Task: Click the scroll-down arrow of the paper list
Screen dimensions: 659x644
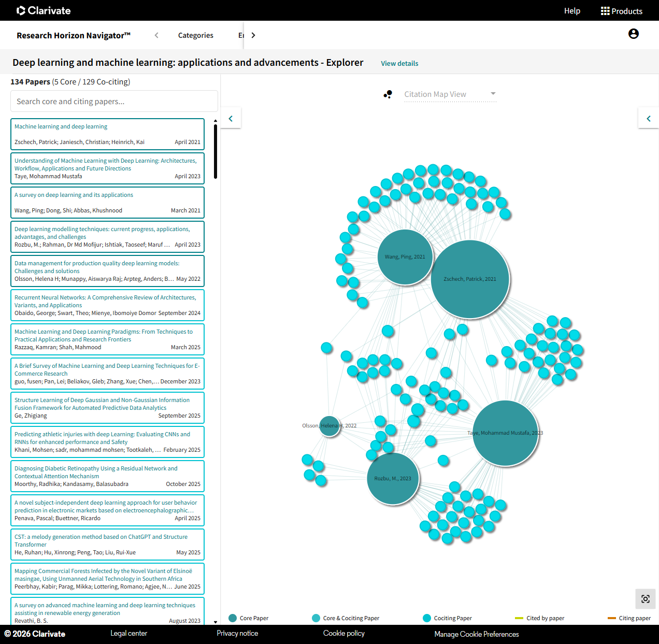Action: click(x=216, y=622)
